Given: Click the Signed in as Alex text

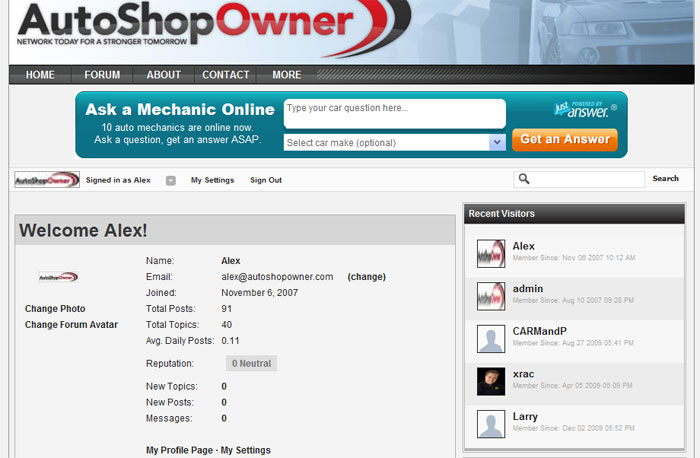Looking at the screenshot, I should 118,180.
